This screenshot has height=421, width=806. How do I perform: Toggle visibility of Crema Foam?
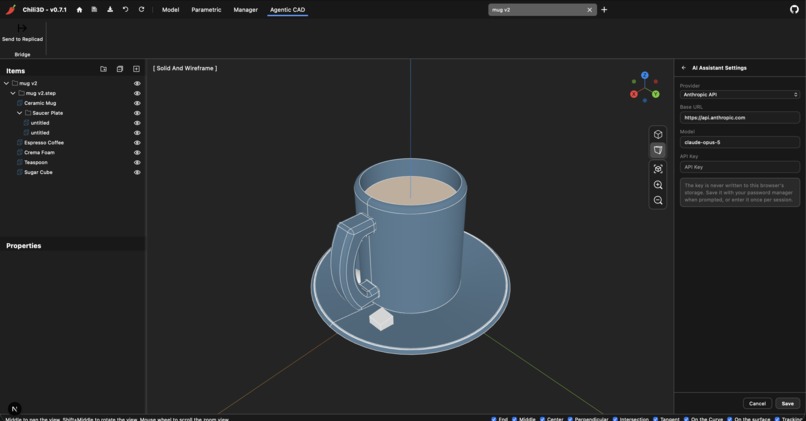tap(137, 153)
